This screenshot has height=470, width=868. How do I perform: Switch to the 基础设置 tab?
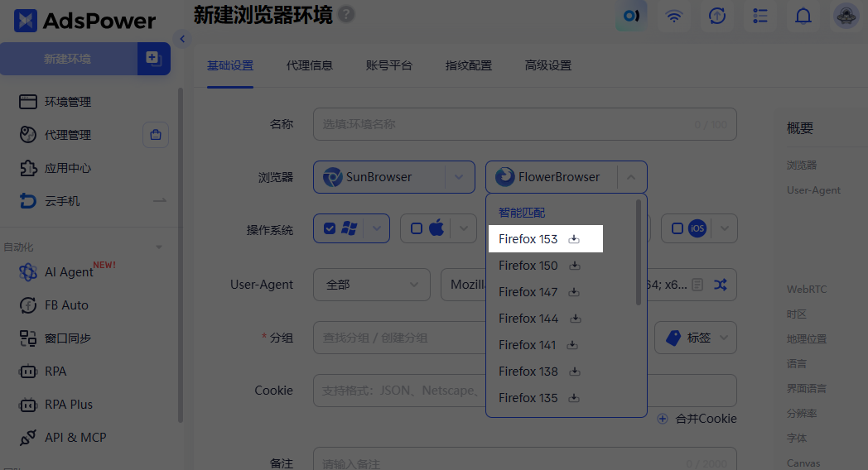(x=230, y=65)
